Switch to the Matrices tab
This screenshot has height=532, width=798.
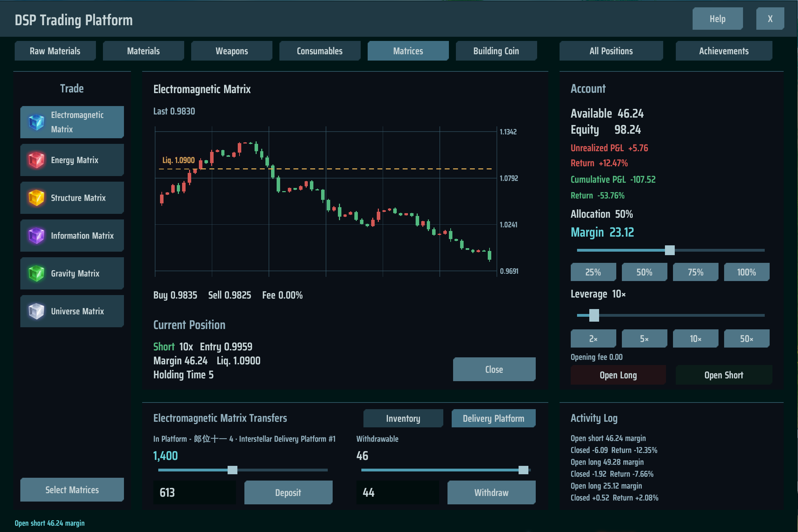(x=408, y=51)
